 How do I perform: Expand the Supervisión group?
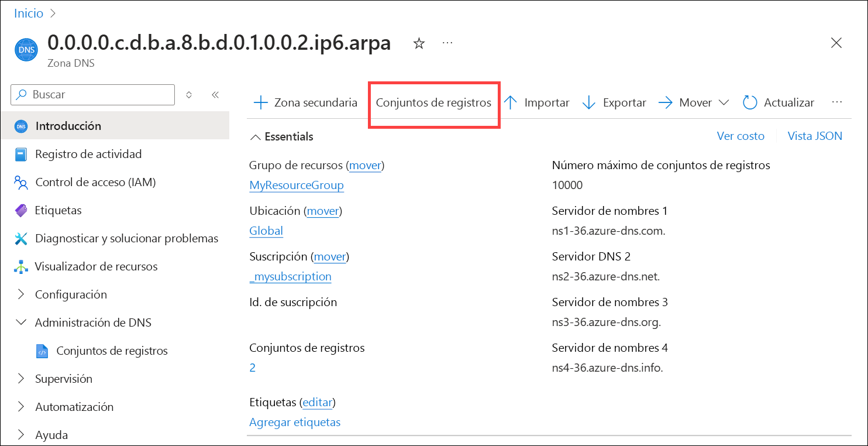pos(21,379)
